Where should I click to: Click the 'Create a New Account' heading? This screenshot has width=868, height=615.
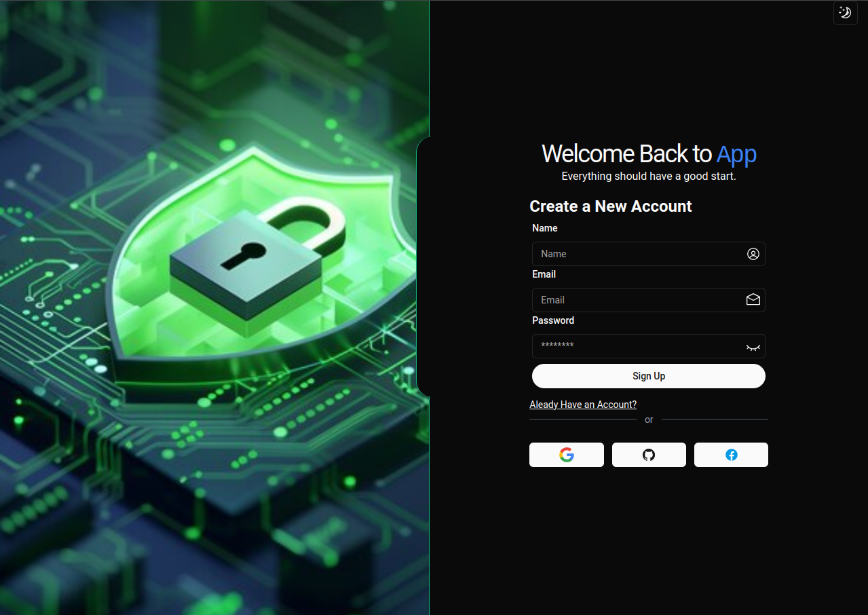611,206
